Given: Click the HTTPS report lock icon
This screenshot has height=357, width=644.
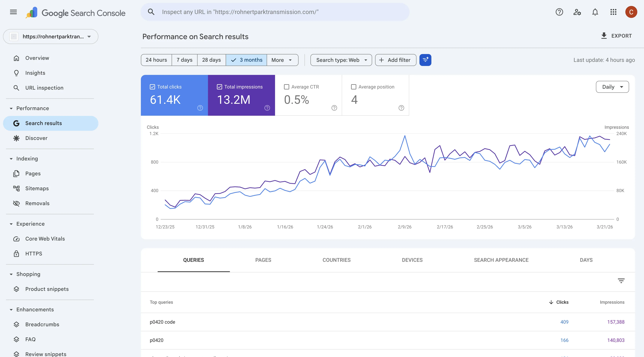Looking at the screenshot, I should tap(16, 254).
